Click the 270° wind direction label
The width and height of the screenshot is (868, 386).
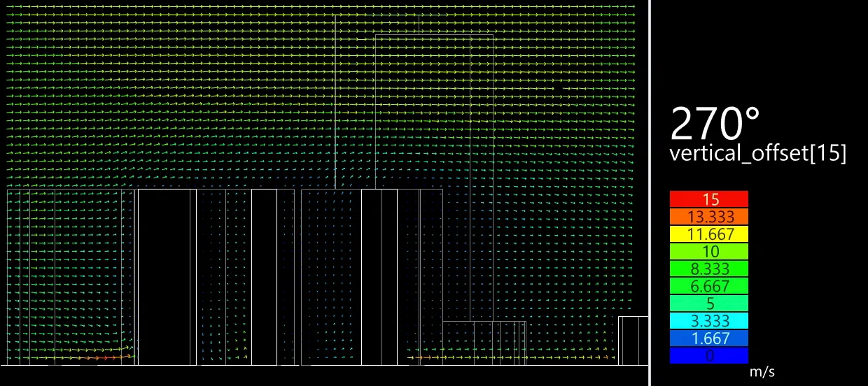tap(715, 124)
